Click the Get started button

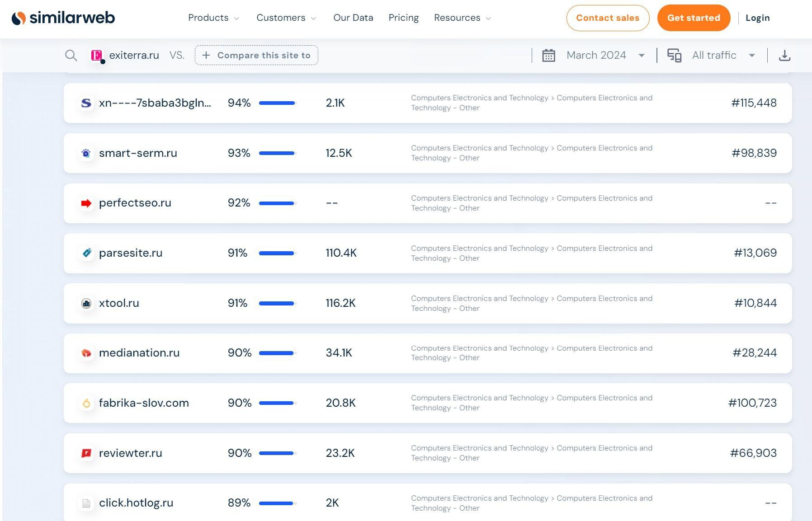coord(694,18)
